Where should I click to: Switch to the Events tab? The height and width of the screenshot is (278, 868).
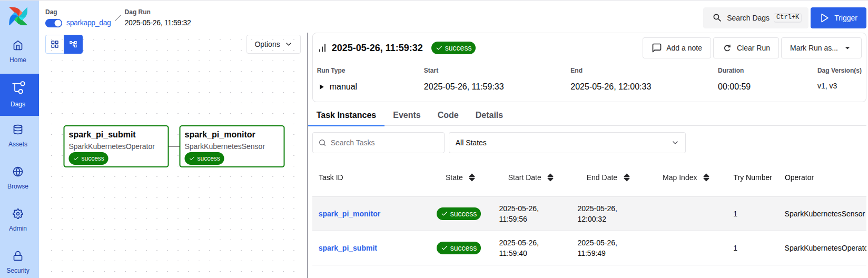click(407, 115)
